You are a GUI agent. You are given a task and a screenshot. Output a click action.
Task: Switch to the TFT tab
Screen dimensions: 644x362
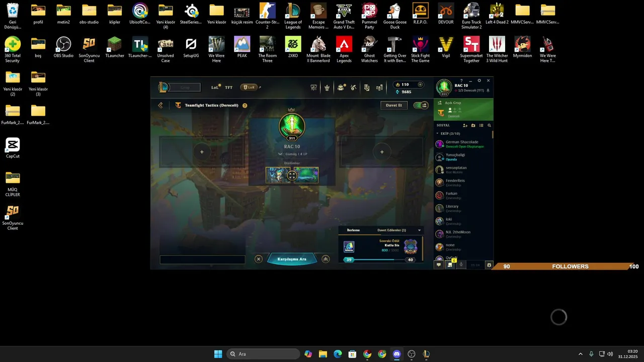coord(229,87)
